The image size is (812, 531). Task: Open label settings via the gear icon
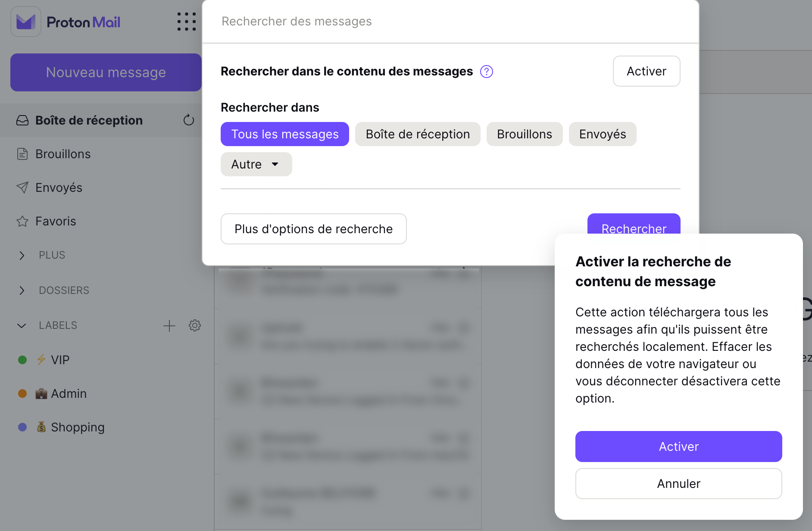195,325
